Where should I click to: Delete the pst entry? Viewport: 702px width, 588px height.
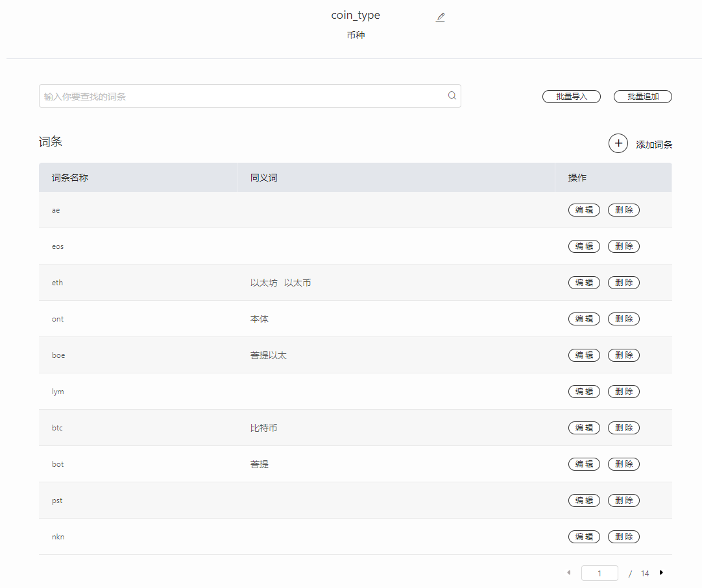tap(623, 500)
